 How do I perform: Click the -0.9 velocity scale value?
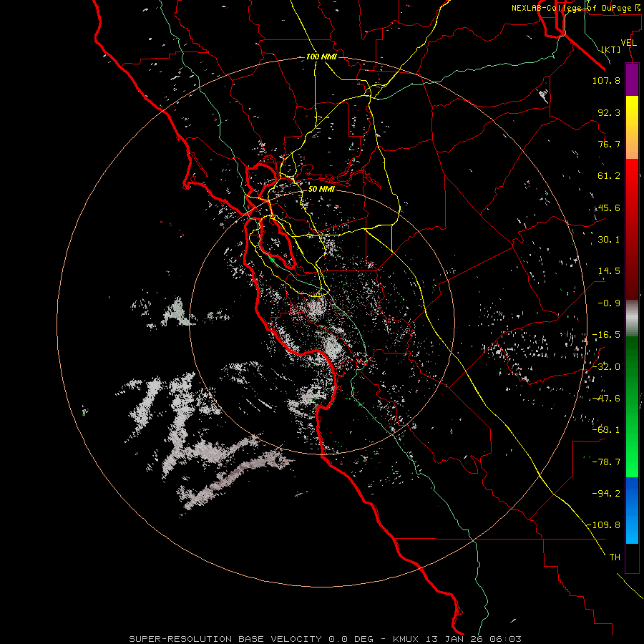coord(609,303)
